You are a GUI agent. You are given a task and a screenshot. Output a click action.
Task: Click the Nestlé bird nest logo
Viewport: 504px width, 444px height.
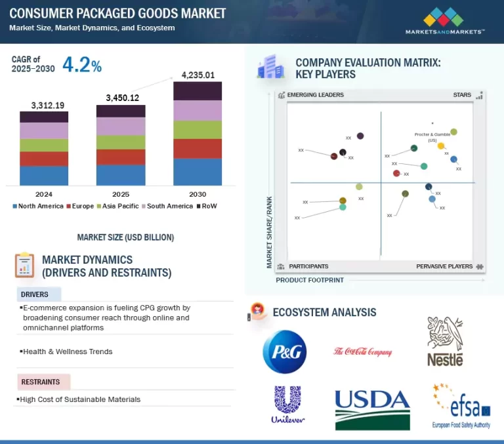446,341
